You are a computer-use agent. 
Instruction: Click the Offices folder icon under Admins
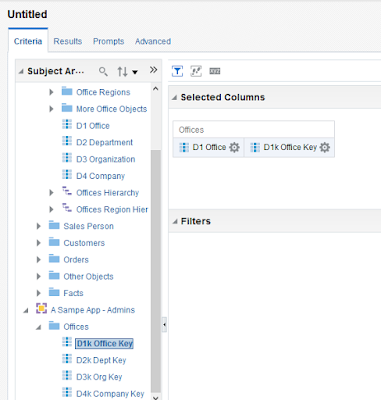[54, 326]
